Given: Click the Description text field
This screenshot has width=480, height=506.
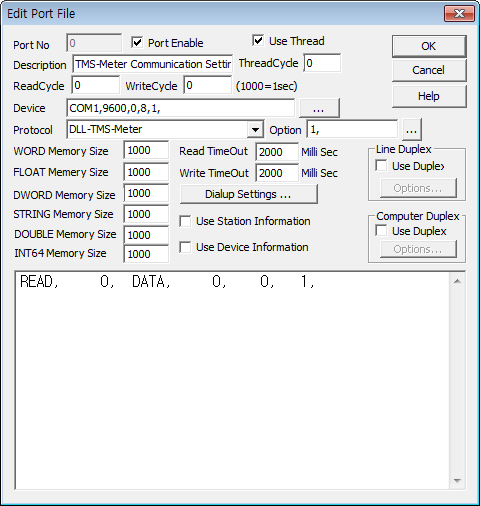Looking at the screenshot, I should (x=153, y=64).
